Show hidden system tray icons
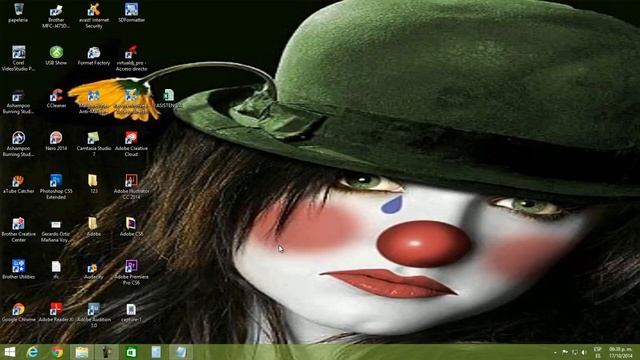640x360 pixels. [x=555, y=353]
